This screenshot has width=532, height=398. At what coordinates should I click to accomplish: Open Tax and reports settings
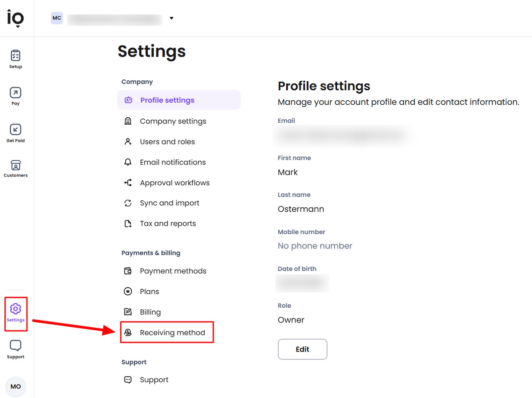(168, 224)
